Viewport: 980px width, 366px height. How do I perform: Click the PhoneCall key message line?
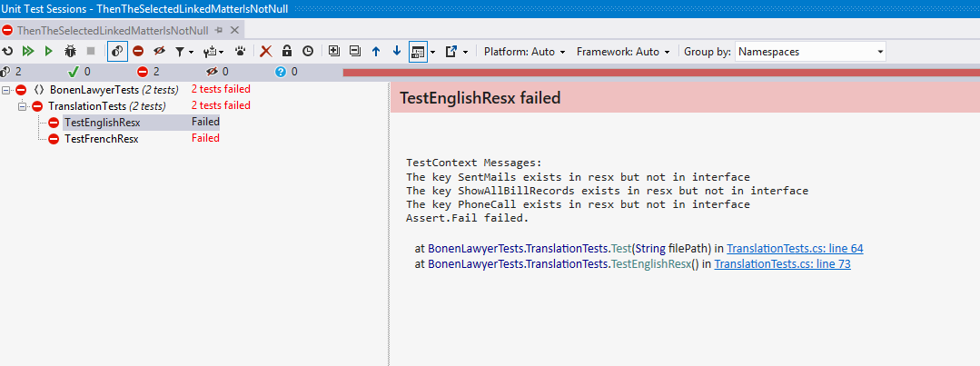click(x=579, y=204)
